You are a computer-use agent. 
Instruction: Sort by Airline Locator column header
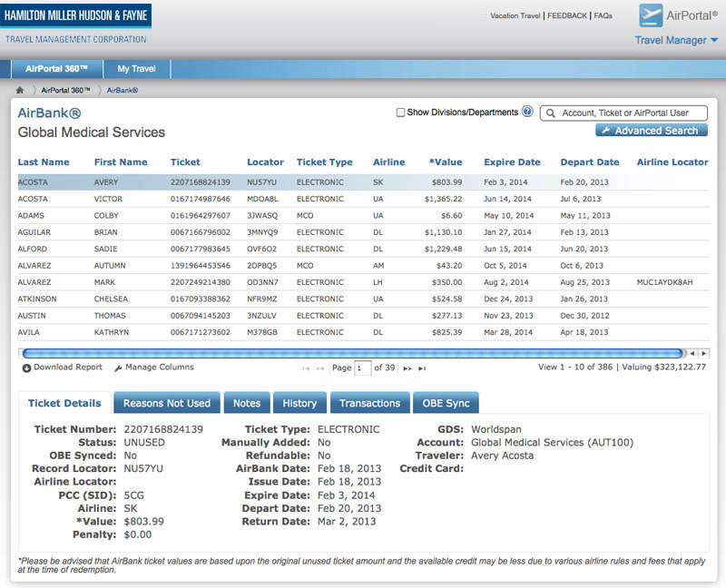pyautogui.click(x=672, y=162)
